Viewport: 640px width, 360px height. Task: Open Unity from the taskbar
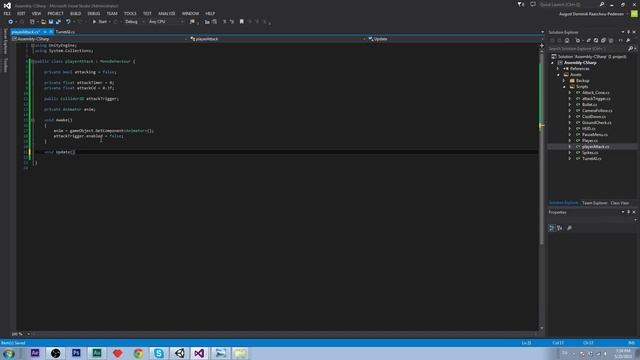coord(179,353)
